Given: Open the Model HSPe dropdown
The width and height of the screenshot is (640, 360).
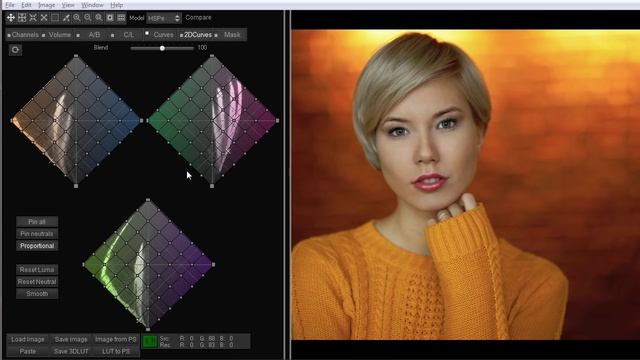Looking at the screenshot, I should [x=164, y=18].
